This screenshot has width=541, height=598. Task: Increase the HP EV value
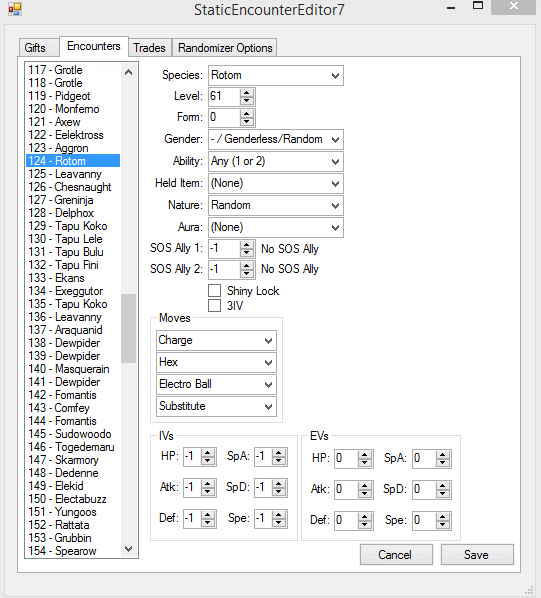[x=364, y=455]
